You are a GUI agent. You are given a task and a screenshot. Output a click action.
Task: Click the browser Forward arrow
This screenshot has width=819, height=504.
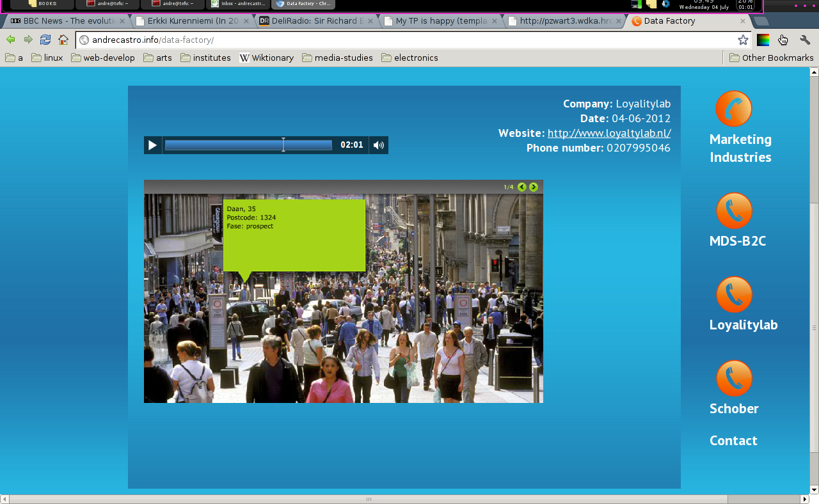[28, 40]
